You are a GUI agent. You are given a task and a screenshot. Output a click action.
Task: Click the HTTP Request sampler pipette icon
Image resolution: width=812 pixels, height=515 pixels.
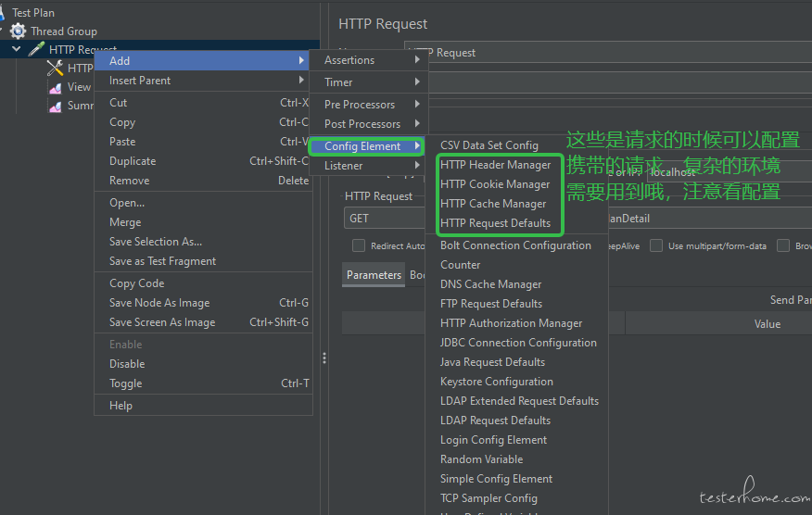coord(37,50)
